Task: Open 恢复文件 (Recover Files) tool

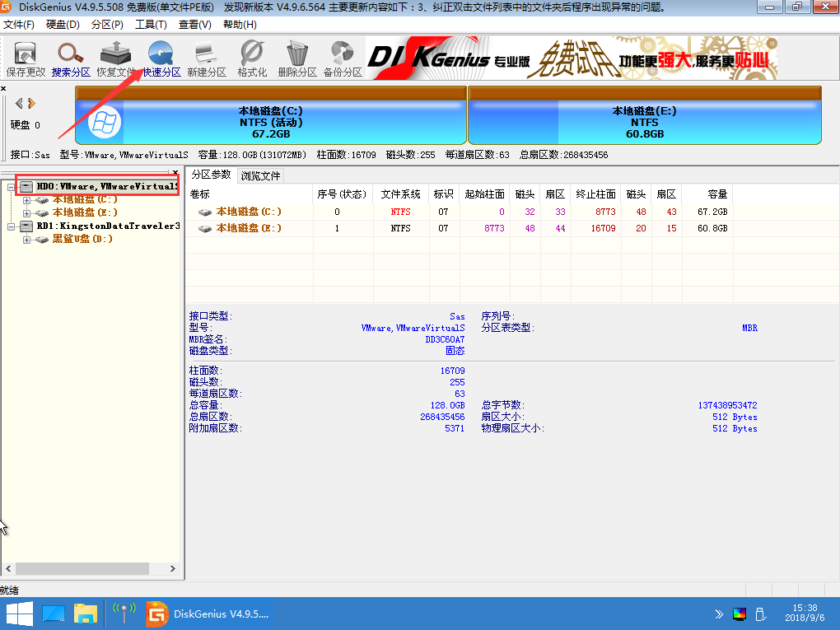Action: click(x=115, y=56)
